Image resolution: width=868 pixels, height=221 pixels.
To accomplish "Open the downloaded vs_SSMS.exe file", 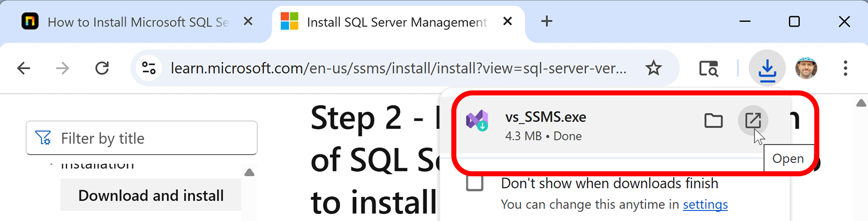I will tap(753, 121).
